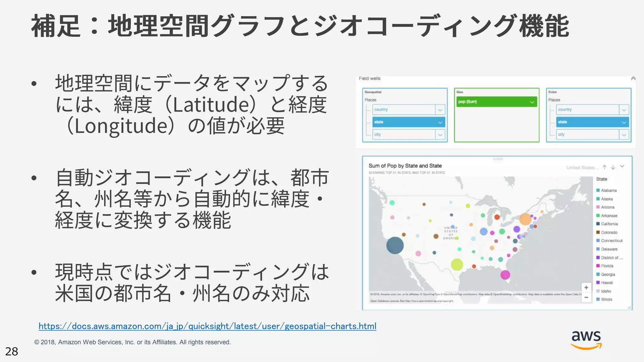Click the large California bubble on map
The height and width of the screenshot is (362, 644).
(x=395, y=245)
